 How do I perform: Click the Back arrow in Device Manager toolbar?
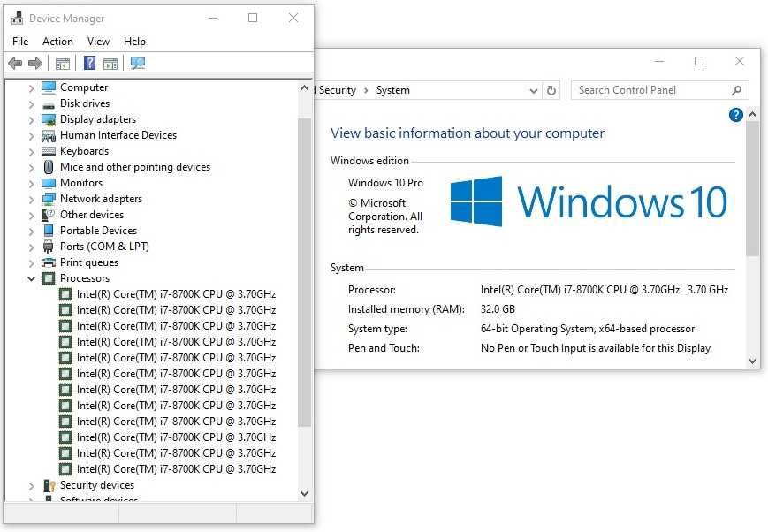pyautogui.click(x=15, y=63)
